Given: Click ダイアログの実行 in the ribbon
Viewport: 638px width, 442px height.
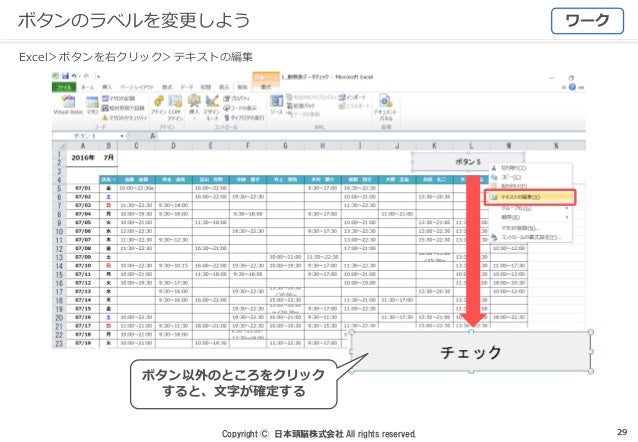Looking at the screenshot, I should point(245,118).
